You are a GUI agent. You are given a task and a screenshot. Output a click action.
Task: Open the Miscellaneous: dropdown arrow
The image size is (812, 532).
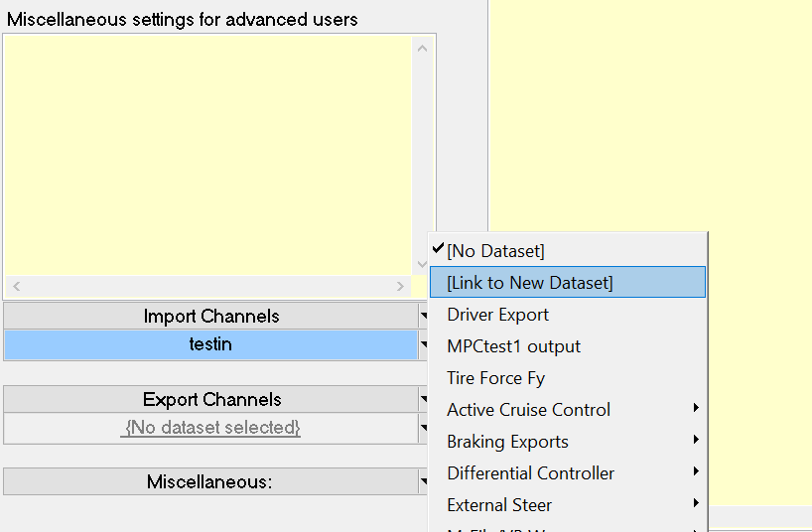pos(424,482)
